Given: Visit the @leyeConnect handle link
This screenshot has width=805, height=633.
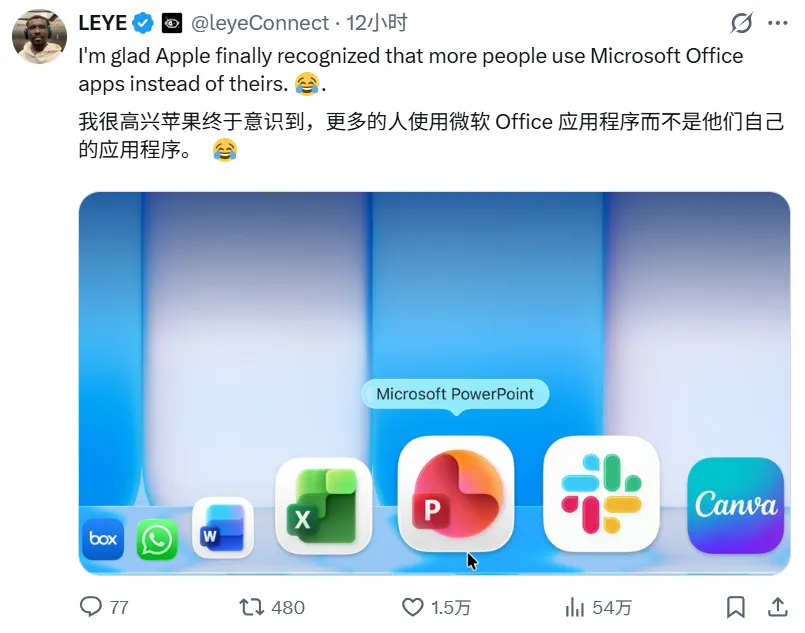Looking at the screenshot, I should [259, 23].
